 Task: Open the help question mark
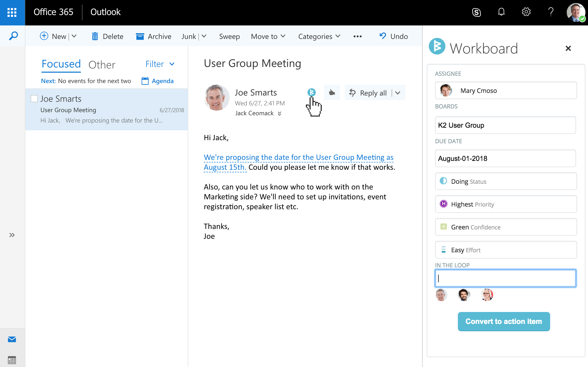tap(551, 12)
